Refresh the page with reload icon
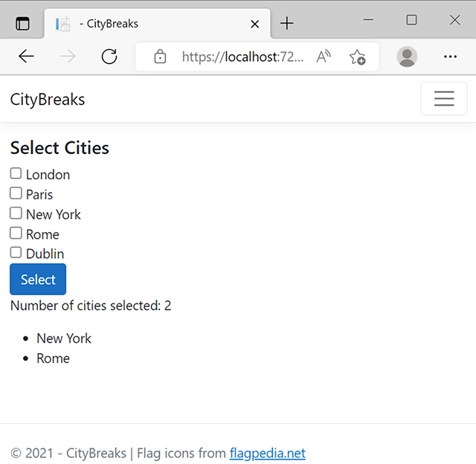This screenshot has height=464, width=476. point(109,57)
